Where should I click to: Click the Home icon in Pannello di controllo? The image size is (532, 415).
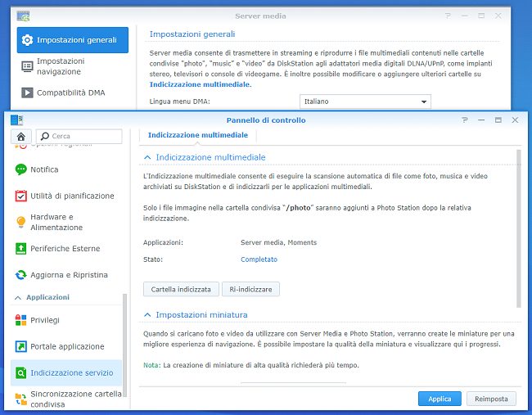point(21,136)
